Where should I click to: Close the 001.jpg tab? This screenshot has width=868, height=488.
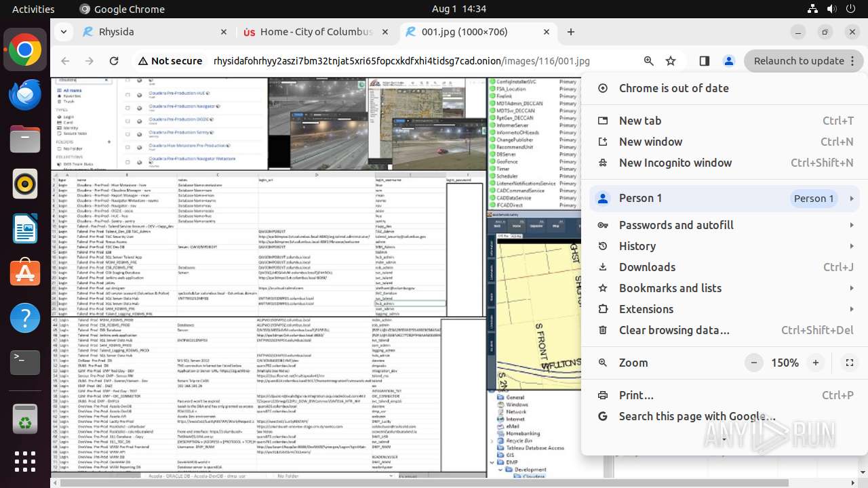(547, 32)
